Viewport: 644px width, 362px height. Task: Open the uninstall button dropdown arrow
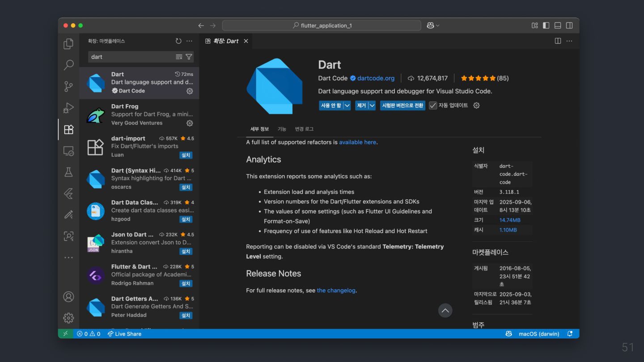coord(372,105)
